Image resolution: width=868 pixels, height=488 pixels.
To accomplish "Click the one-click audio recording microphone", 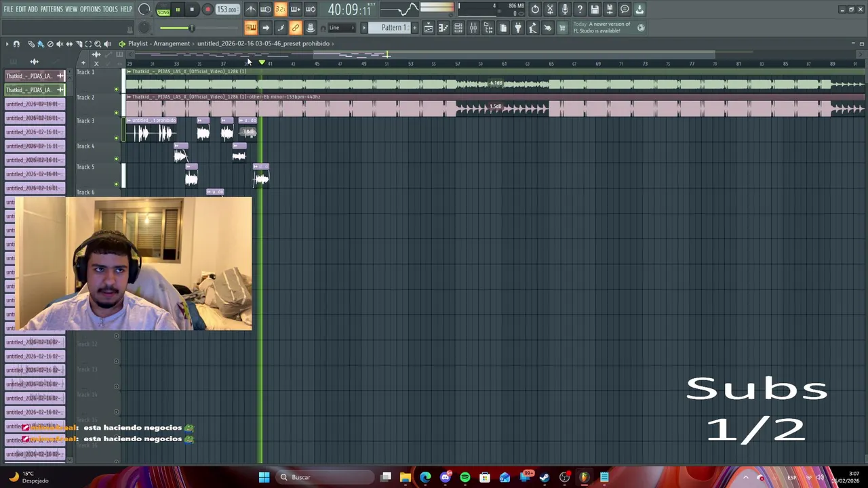I will pyautogui.click(x=565, y=9).
